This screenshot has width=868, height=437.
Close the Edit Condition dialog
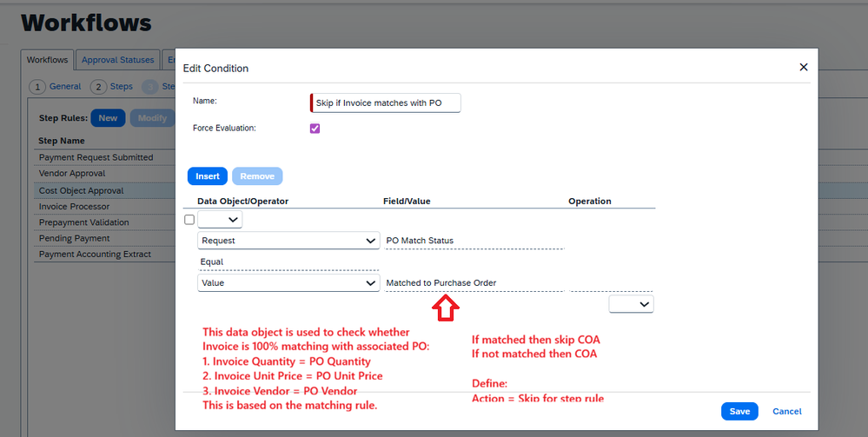[803, 67]
